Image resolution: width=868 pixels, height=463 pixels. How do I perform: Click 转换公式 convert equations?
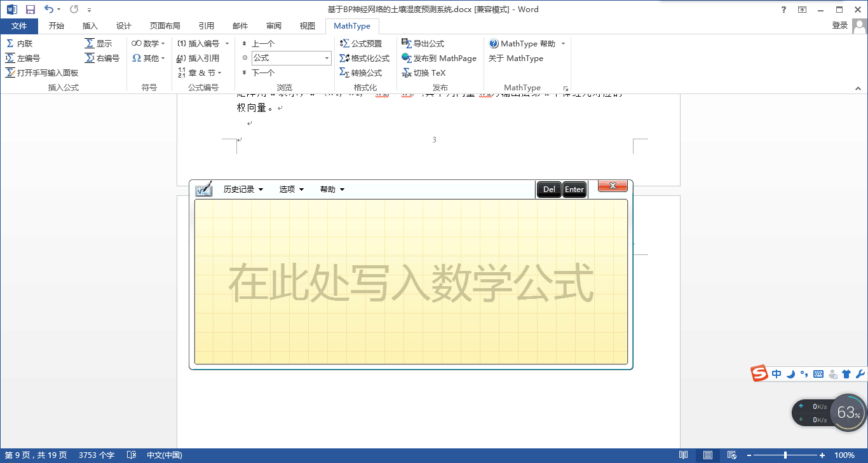tap(361, 73)
